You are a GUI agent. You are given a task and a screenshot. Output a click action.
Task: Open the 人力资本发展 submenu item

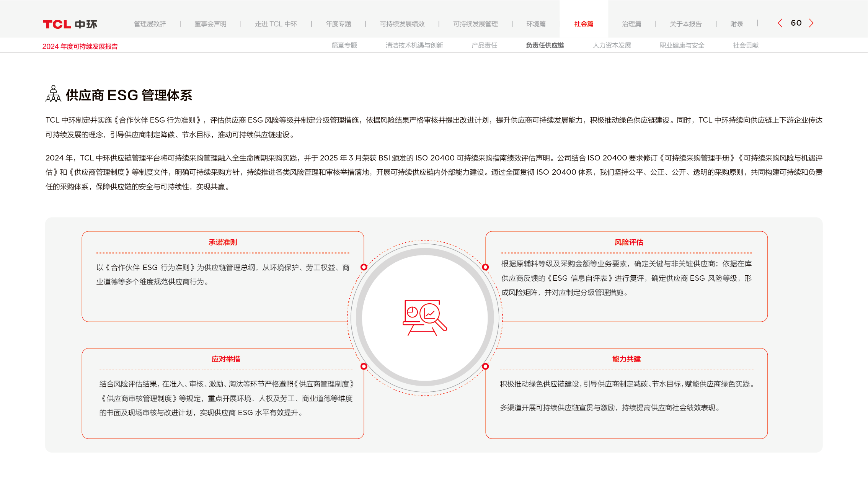(612, 45)
